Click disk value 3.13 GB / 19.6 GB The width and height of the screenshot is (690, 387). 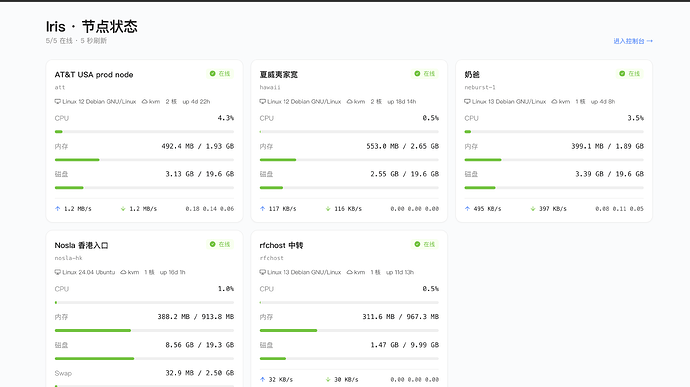click(200, 174)
